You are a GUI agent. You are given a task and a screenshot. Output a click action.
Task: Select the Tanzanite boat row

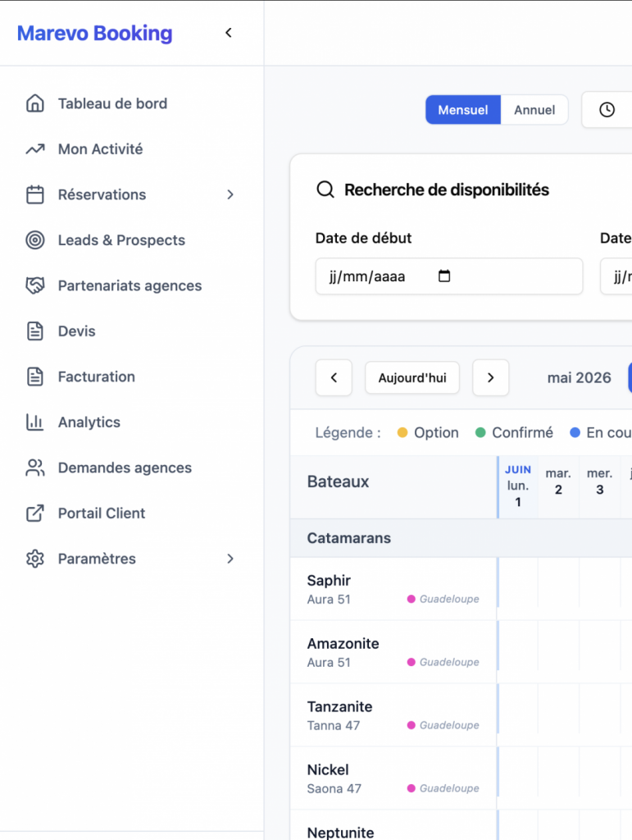pyautogui.click(x=393, y=715)
